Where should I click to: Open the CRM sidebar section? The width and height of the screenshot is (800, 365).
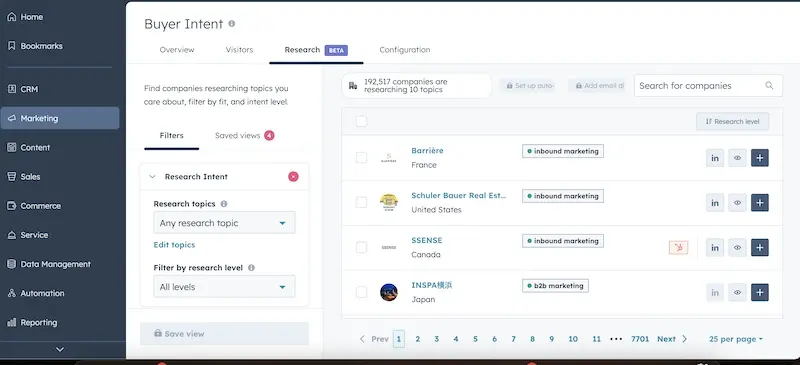pyautogui.click(x=23, y=89)
